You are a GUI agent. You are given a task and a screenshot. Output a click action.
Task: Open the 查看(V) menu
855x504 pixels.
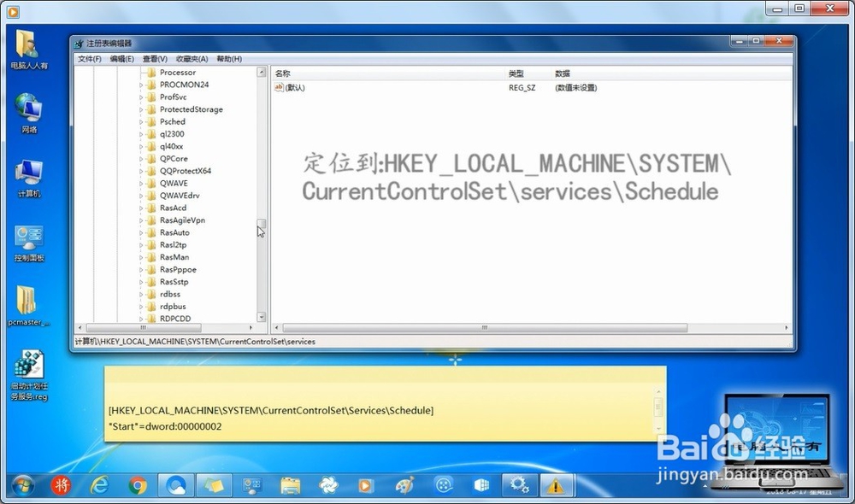(155, 59)
